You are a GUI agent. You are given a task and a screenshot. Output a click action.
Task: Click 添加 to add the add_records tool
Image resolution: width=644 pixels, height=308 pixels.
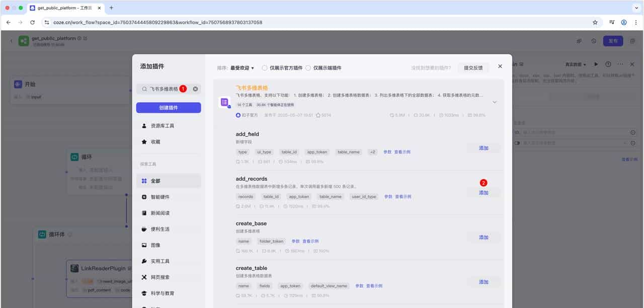point(484,192)
